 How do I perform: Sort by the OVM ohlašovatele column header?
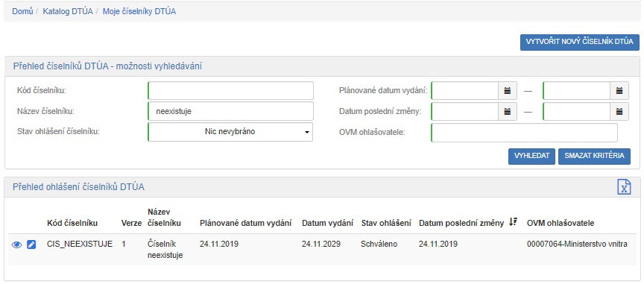(x=561, y=223)
